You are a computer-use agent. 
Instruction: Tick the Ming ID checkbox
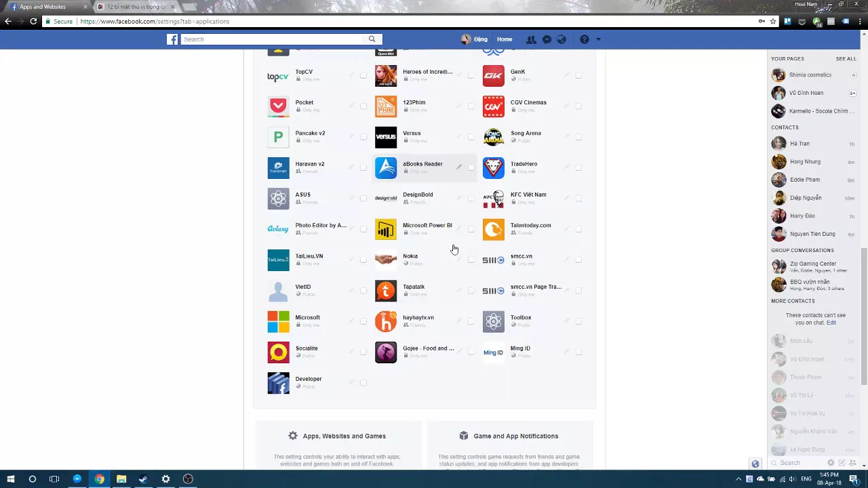(x=578, y=352)
